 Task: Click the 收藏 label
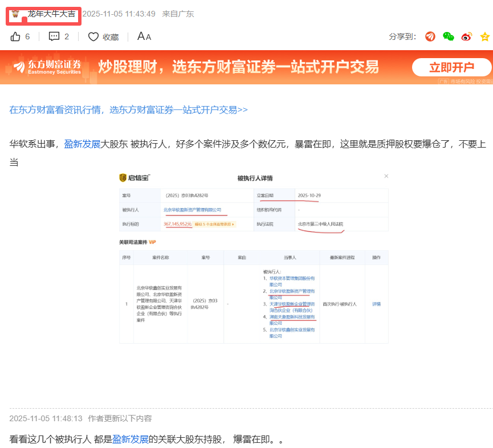(111, 37)
